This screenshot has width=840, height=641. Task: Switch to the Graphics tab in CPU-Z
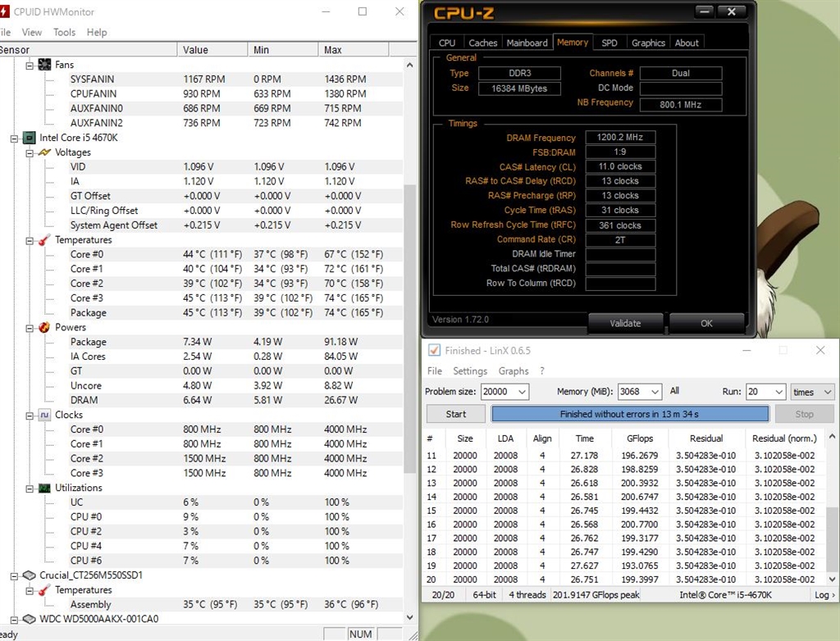(x=648, y=43)
